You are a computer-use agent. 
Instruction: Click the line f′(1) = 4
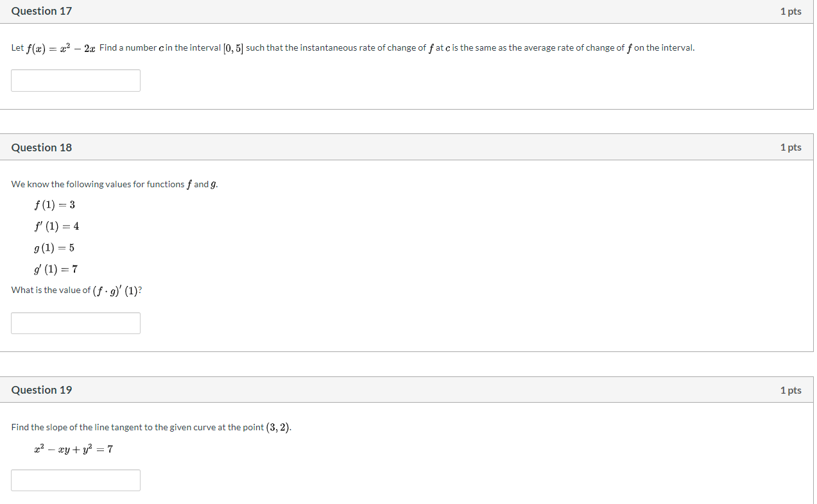click(56, 226)
